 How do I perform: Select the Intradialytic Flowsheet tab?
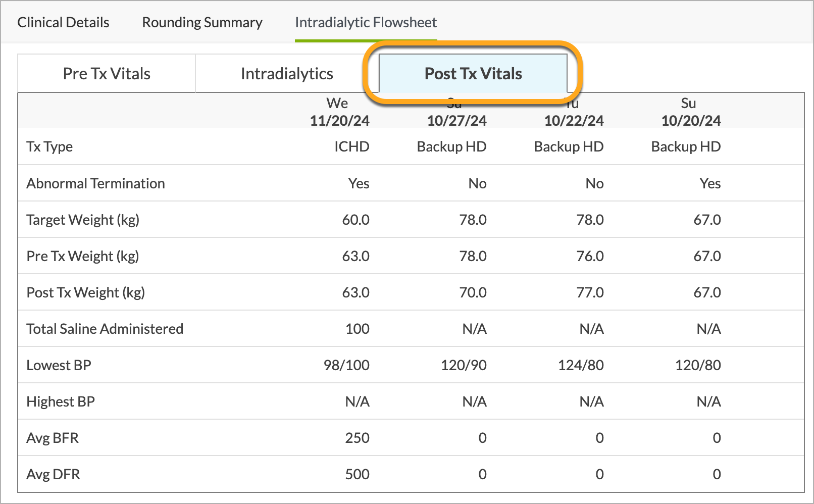366,22
